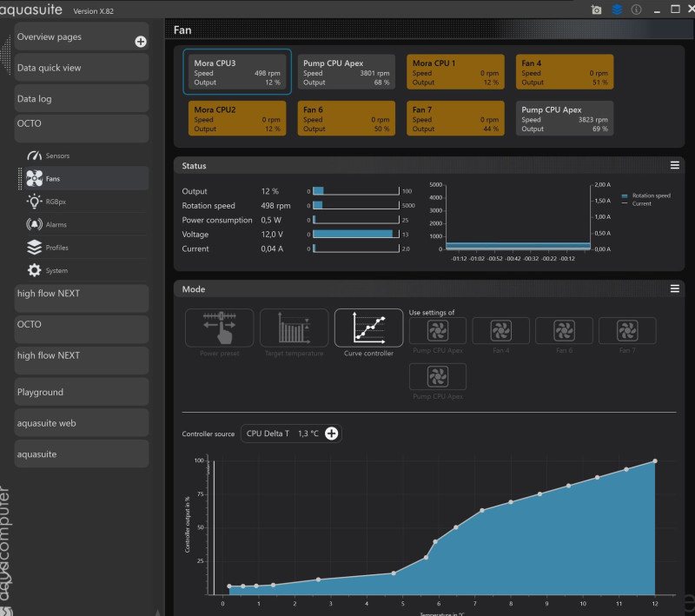Open Data quick view

pos(82,68)
